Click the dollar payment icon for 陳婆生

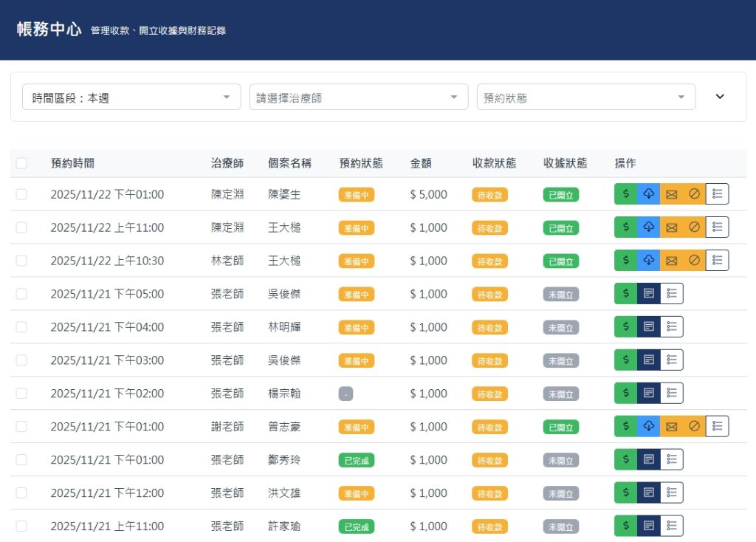[626, 194]
